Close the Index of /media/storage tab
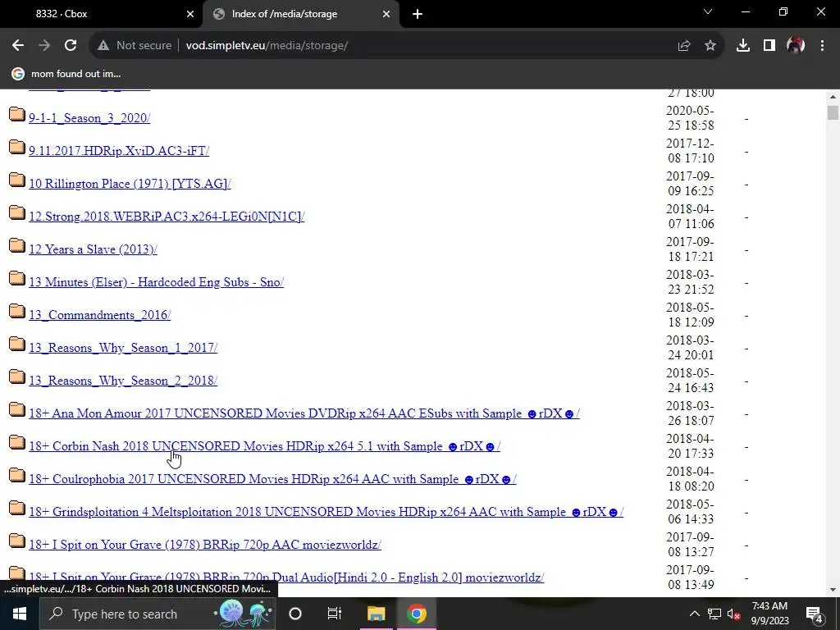This screenshot has width=840, height=630. pos(386,14)
